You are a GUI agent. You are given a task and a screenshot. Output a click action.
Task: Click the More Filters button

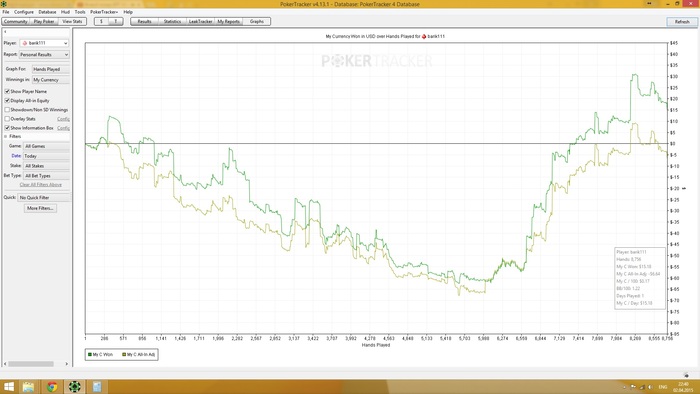40,208
